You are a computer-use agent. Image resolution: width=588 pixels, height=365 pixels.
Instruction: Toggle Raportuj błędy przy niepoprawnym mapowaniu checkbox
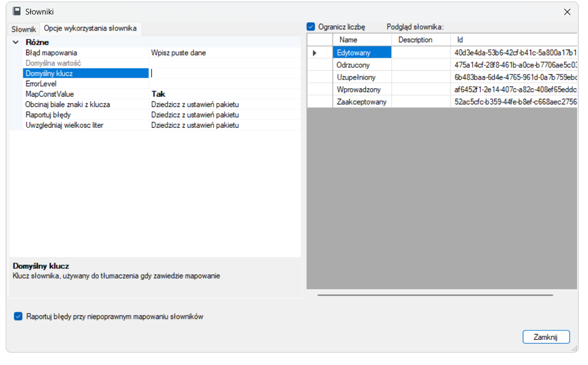tap(18, 316)
